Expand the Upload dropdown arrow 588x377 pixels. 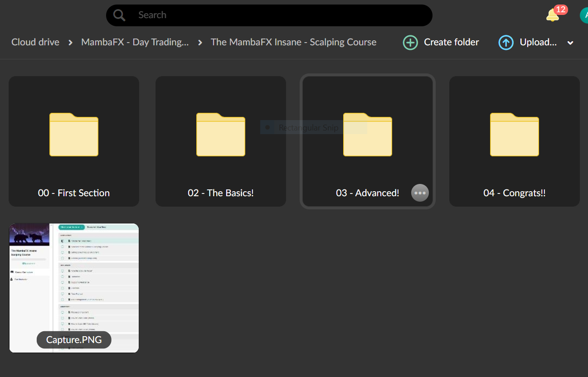[x=570, y=43]
